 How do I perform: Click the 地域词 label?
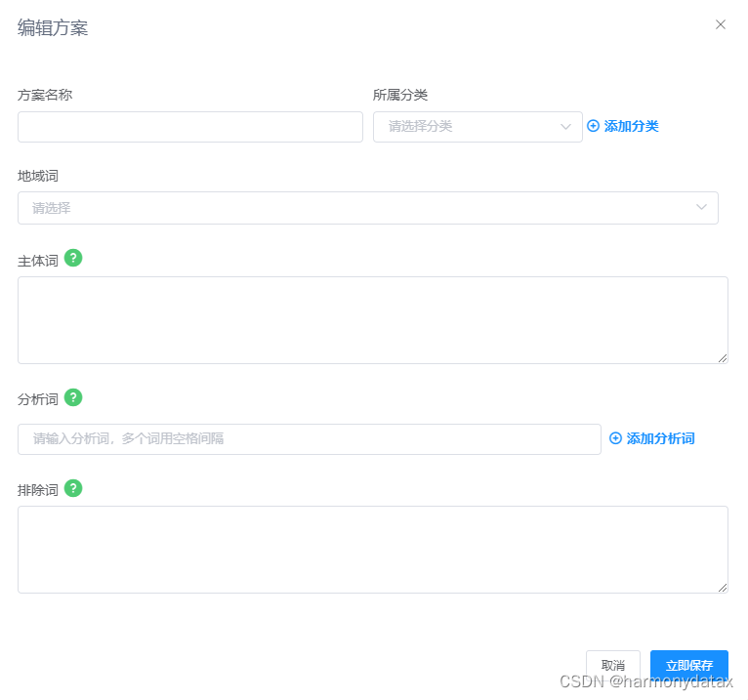pos(38,176)
